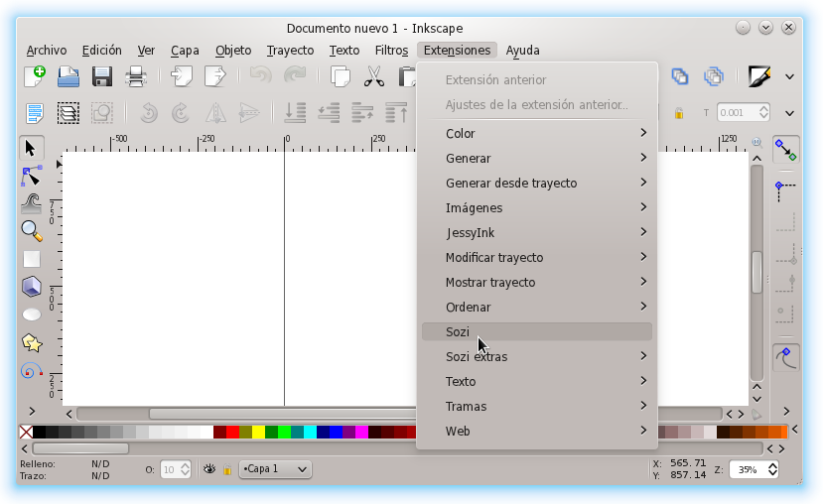The height and width of the screenshot is (504, 823).
Task: Open the Tramas extensions entry
Action: (537, 407)
